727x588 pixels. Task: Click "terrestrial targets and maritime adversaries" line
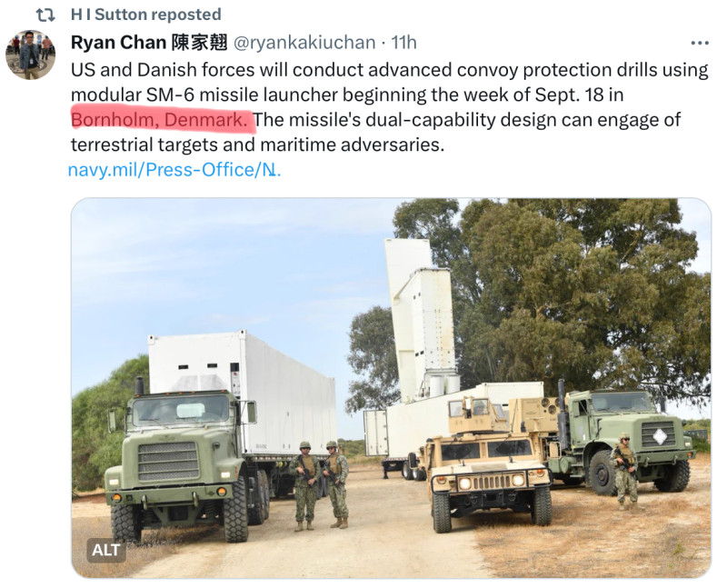click(257, 145)
